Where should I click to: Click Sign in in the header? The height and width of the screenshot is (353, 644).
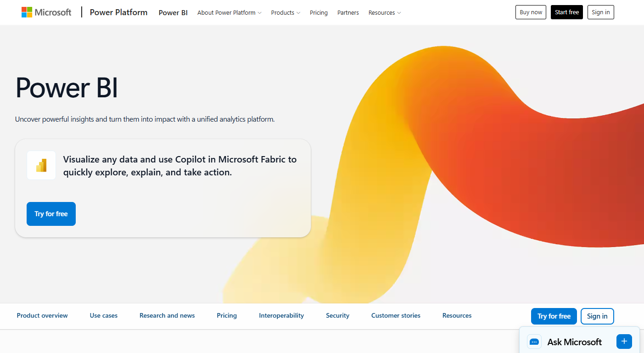[x=601, y=12]
